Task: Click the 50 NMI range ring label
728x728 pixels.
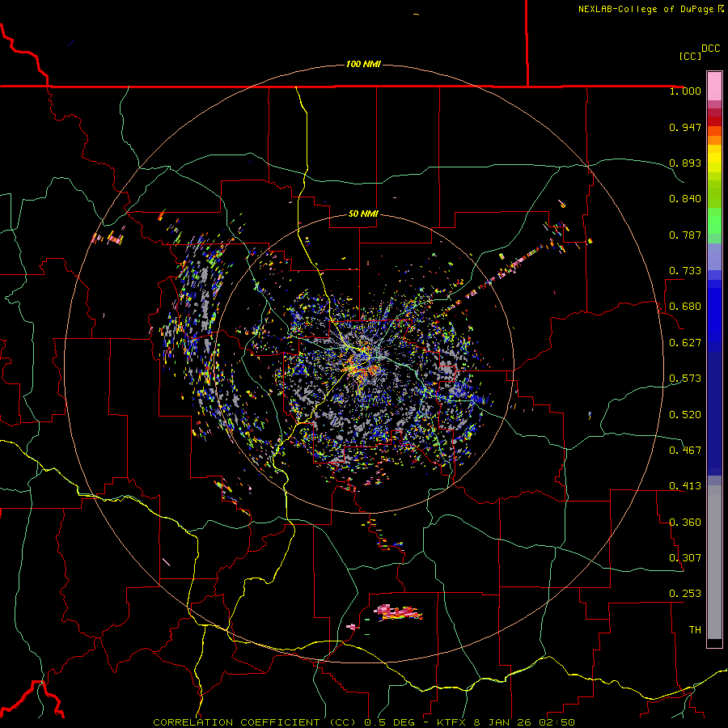Action: click(x=363, y=214)
